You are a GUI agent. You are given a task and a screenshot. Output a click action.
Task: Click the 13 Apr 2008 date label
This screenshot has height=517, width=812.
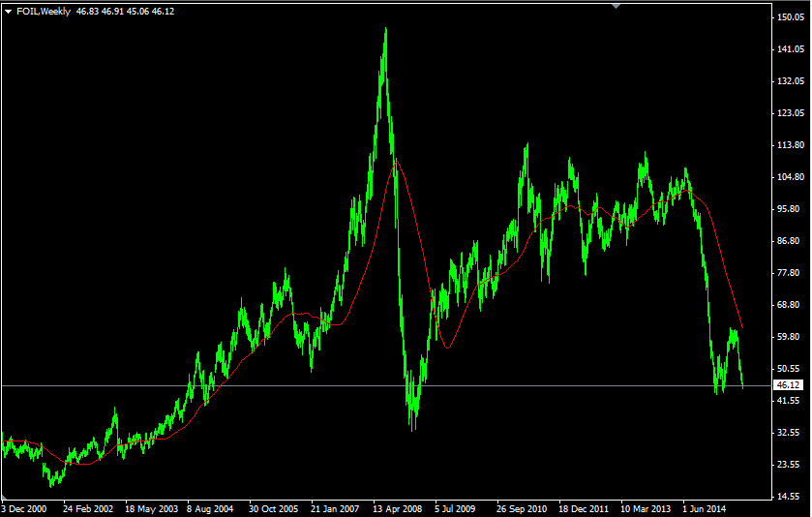click(397, 508)
